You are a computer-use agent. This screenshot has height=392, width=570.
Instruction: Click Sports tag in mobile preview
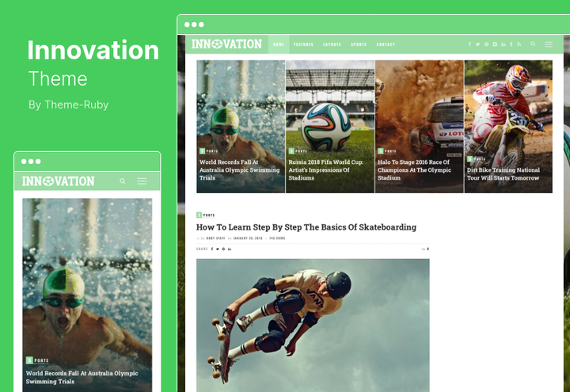point(37,360)
